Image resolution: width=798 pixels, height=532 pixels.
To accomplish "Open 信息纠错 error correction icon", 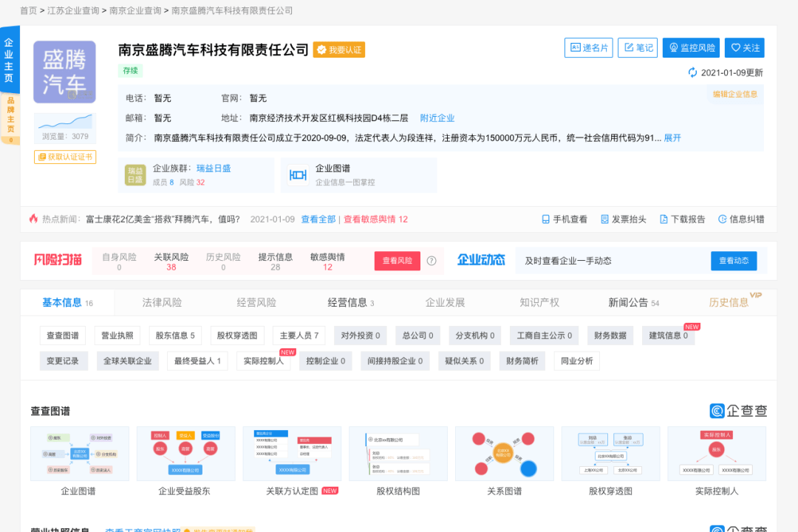I will click(722, 219).
